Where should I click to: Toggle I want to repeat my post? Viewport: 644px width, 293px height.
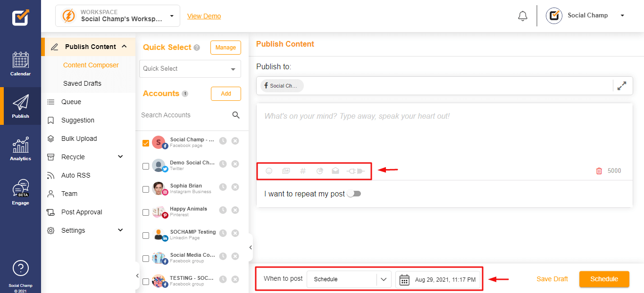coord(354,194)
